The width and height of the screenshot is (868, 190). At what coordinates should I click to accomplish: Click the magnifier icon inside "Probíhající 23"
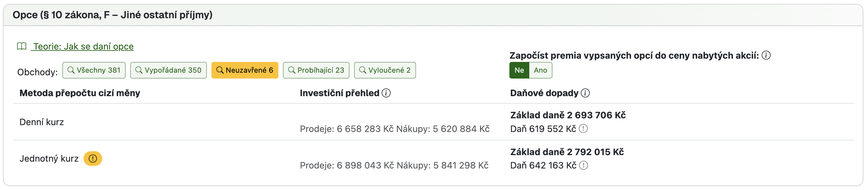click(x=292, y=70)
